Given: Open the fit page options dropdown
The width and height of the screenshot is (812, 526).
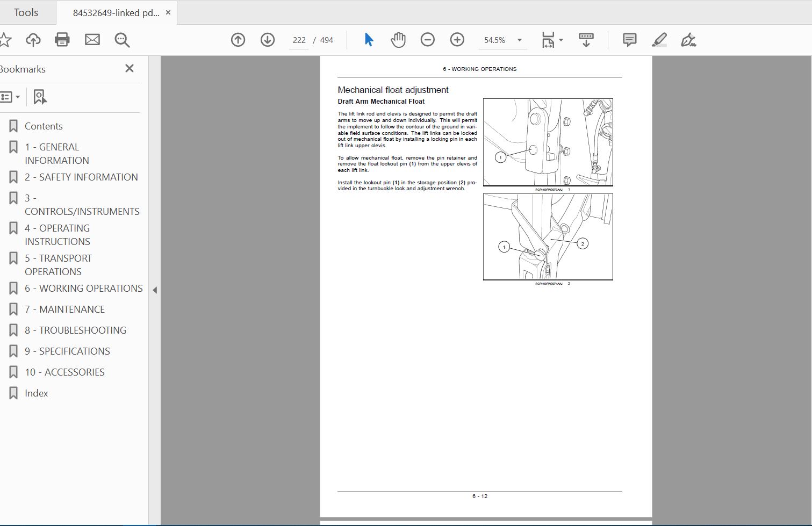Looking at the screenshot, I should click(552, 40).
